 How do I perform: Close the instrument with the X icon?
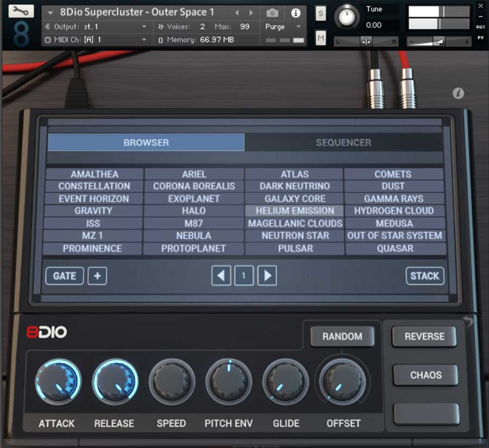click(481, 5)
